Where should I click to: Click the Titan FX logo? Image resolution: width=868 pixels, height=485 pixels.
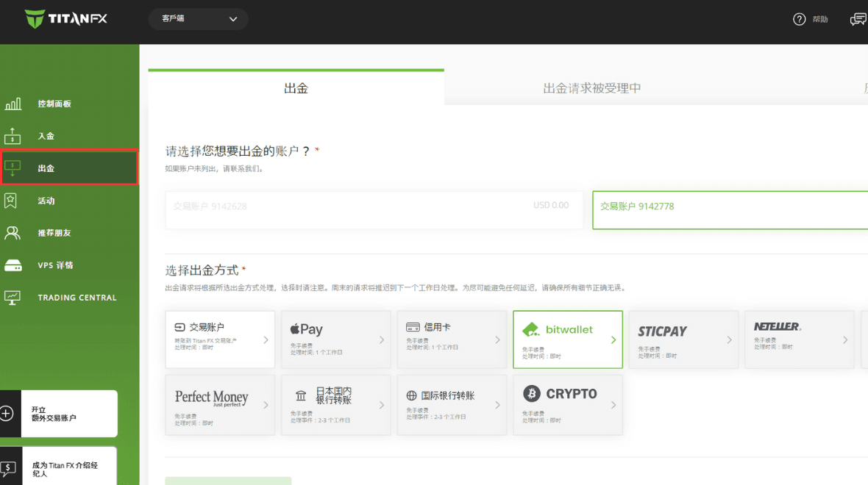(65, 19)
